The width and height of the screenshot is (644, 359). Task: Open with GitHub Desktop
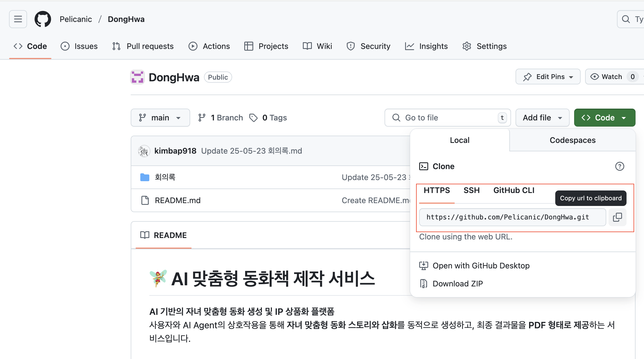click(474, 266)
